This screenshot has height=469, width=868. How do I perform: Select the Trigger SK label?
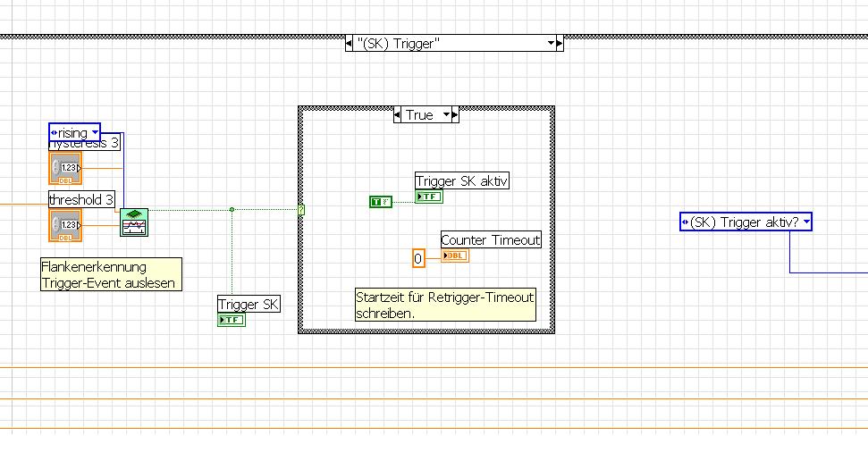[249, 305]
